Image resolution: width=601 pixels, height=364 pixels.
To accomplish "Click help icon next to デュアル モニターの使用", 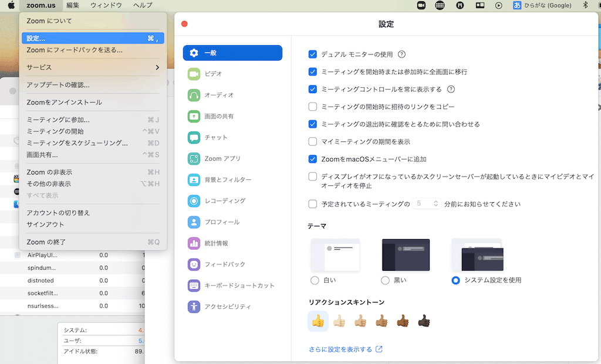I will (x=401, y=55).
